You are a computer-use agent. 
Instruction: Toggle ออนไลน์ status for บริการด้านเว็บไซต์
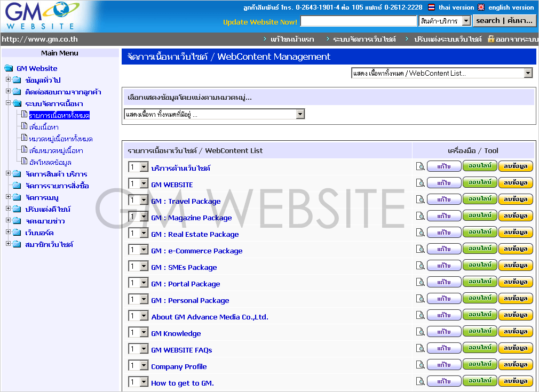coord(480,166)
